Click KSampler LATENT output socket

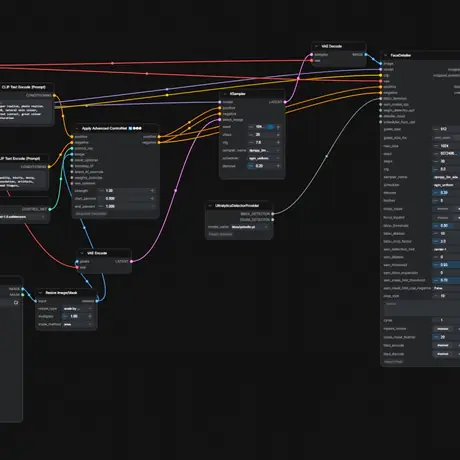point(285,102)
